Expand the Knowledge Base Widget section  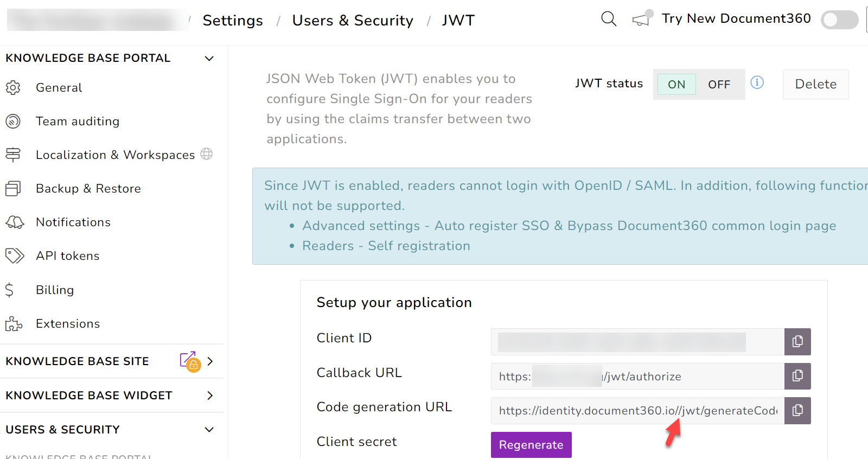pos(210,396)
